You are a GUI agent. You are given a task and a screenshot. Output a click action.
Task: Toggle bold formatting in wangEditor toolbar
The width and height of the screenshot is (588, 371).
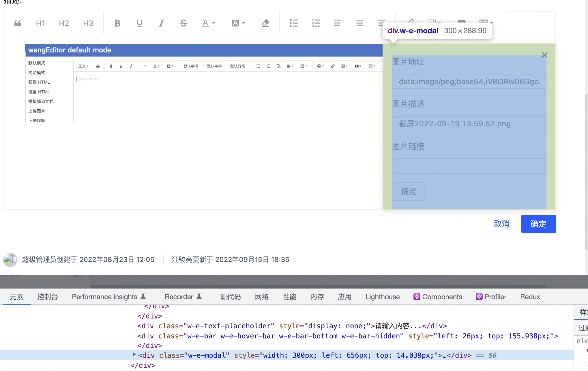111,66
